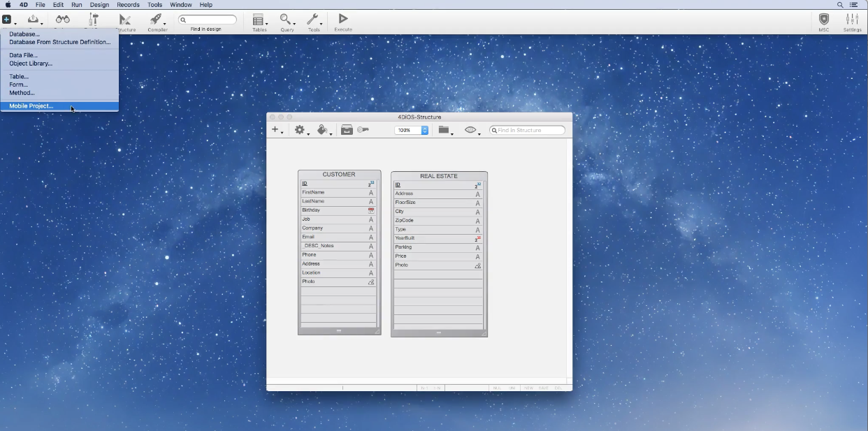Click the key icon in Structure window
868x431 pixels.
tap(363, 130)
